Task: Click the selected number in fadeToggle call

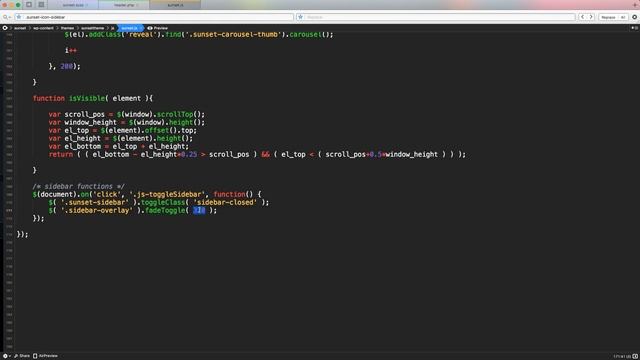Action: (x=199, y=210)
